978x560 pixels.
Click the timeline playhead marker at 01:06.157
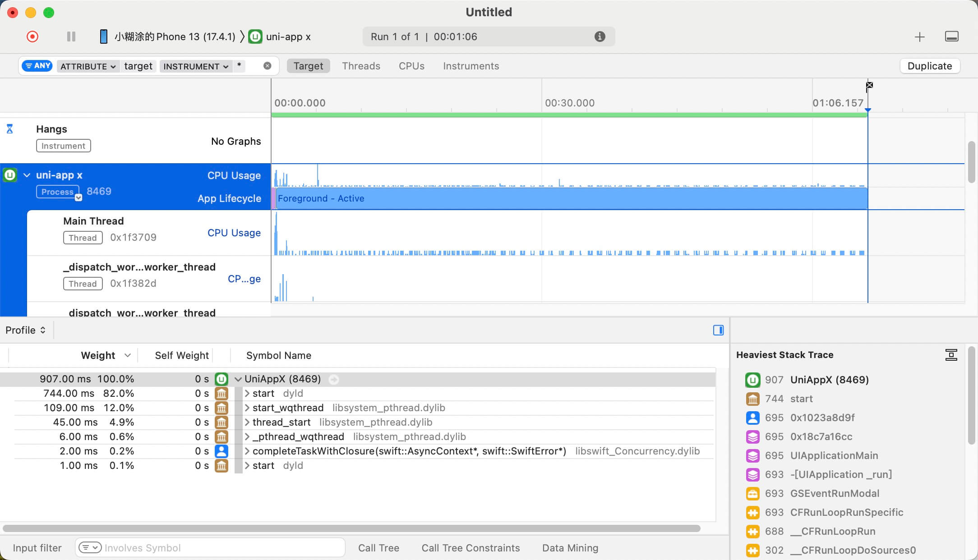tap(868, 110)
